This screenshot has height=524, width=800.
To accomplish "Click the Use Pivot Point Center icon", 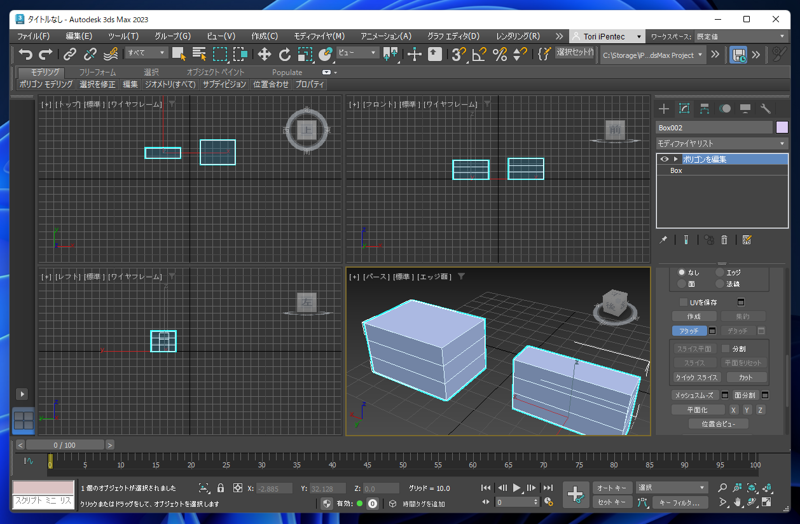I will [390, 54].
